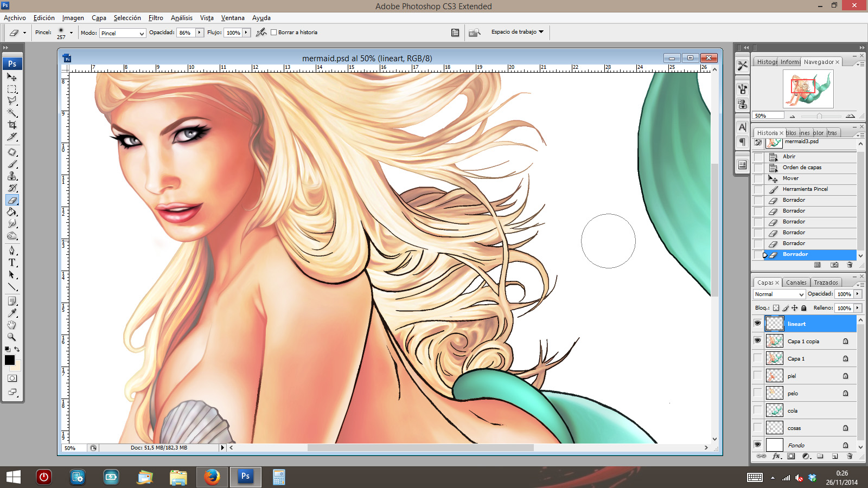Click the Herramienta Pincel history state
Viewport: 868px width, 488px height.
810,189
